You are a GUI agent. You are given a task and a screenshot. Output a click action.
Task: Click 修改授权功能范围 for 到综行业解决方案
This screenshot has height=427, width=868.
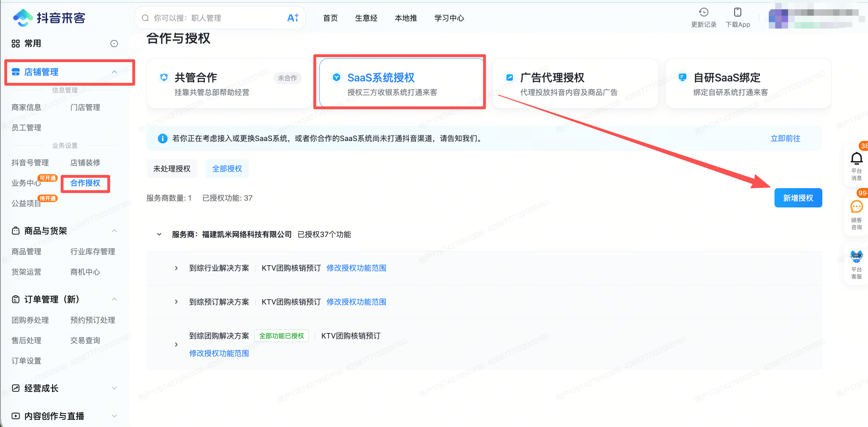click(356, 268)
